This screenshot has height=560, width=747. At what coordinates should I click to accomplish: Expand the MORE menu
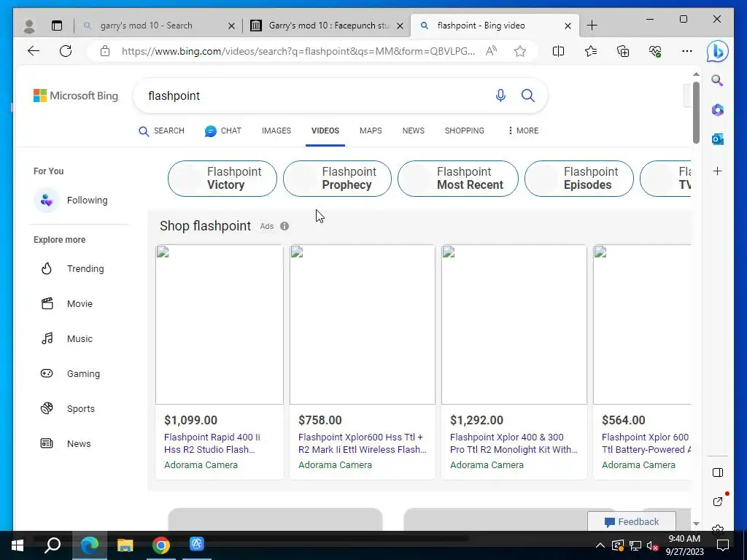tap(523, 131)
